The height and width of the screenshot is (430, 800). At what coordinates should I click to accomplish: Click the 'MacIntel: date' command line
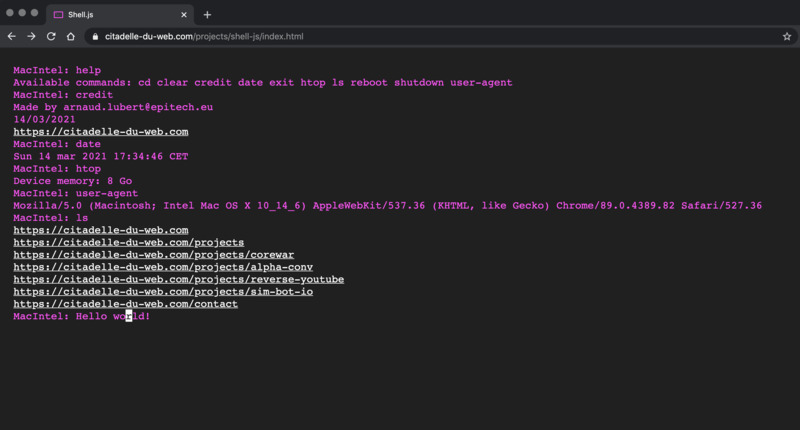pyautogui.click(x=57, y=144)
